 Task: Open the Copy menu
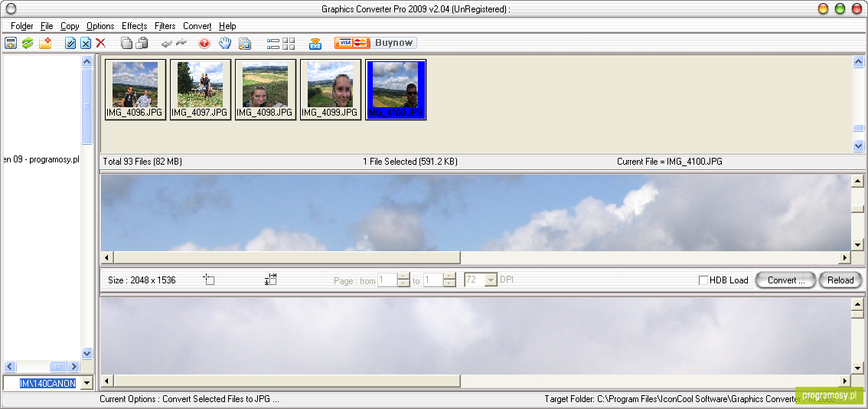70,26
